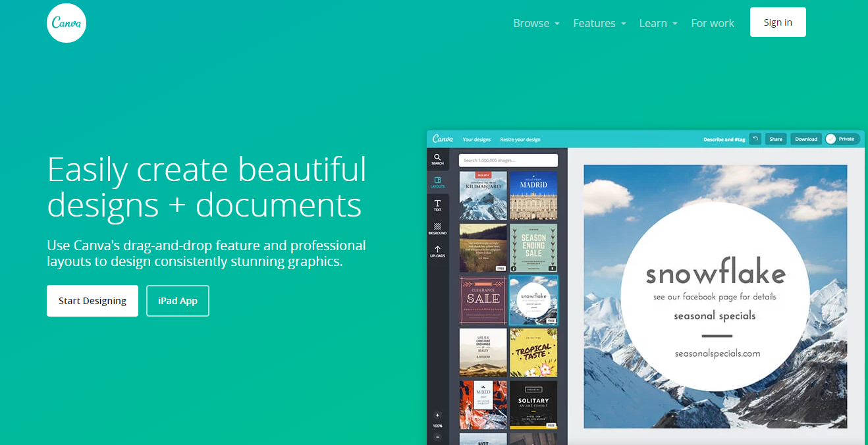
Task: Click the zoom out minus icon
Action: pos(437,436)
